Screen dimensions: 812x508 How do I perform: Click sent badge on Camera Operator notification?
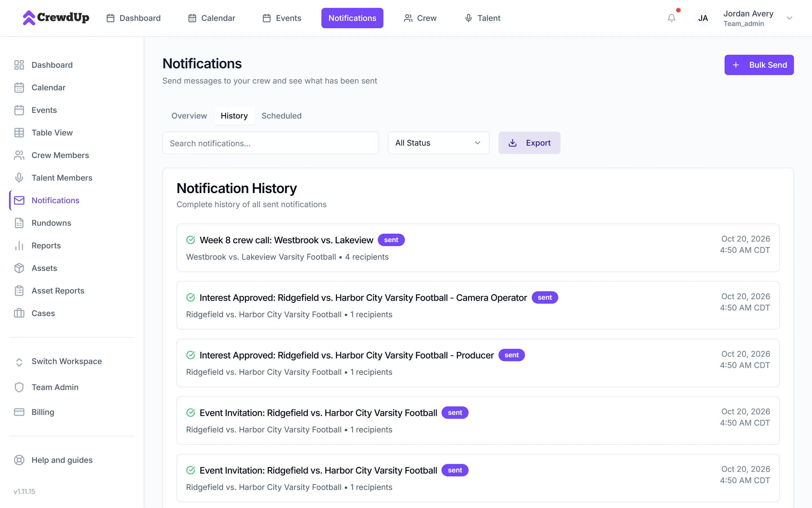coord(545,297)
